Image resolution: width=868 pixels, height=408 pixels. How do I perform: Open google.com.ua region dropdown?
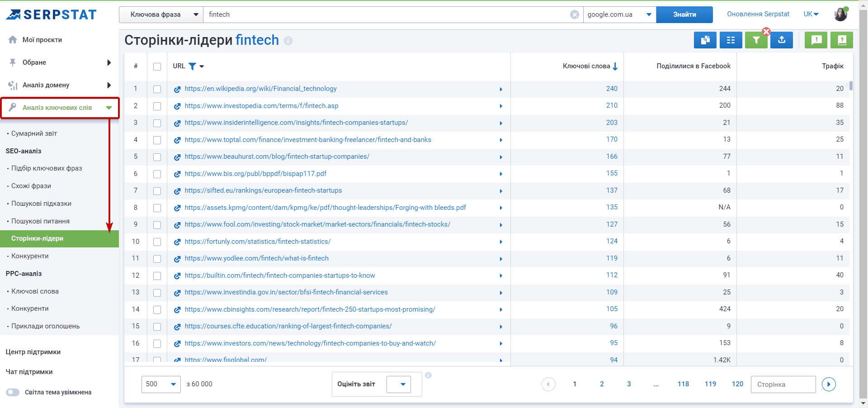coord(619,14)
